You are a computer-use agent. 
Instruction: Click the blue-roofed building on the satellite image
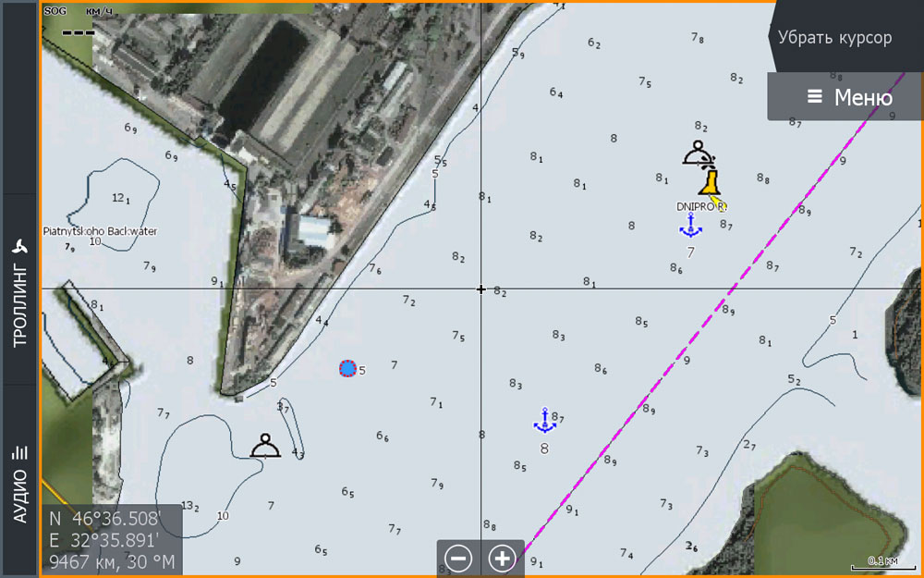(312, 231)
